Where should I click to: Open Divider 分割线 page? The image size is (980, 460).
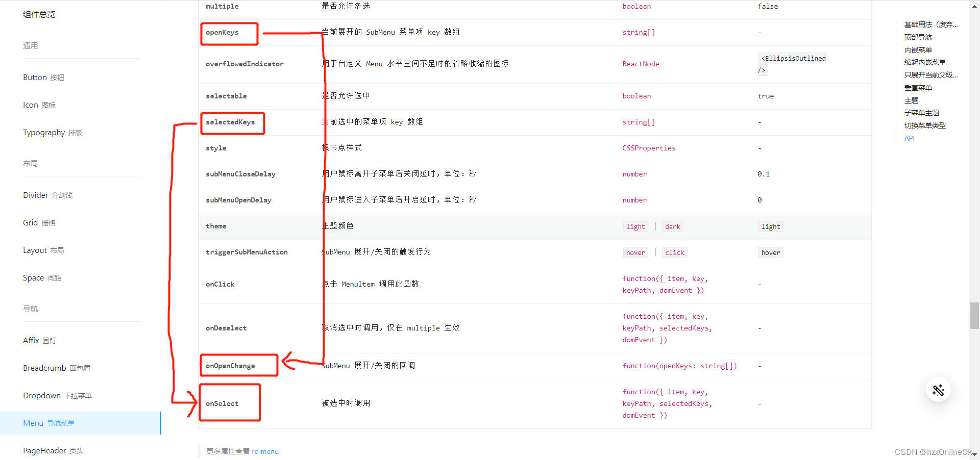click(x=47, y=195)
